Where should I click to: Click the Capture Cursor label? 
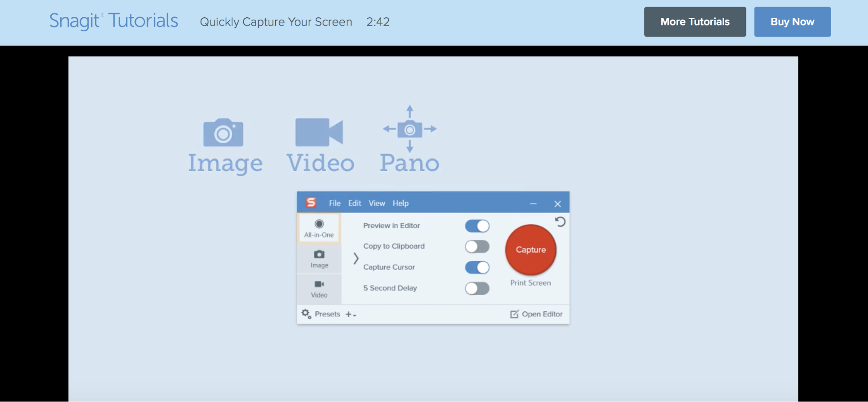pyautogui.click(x=389, y=267)
